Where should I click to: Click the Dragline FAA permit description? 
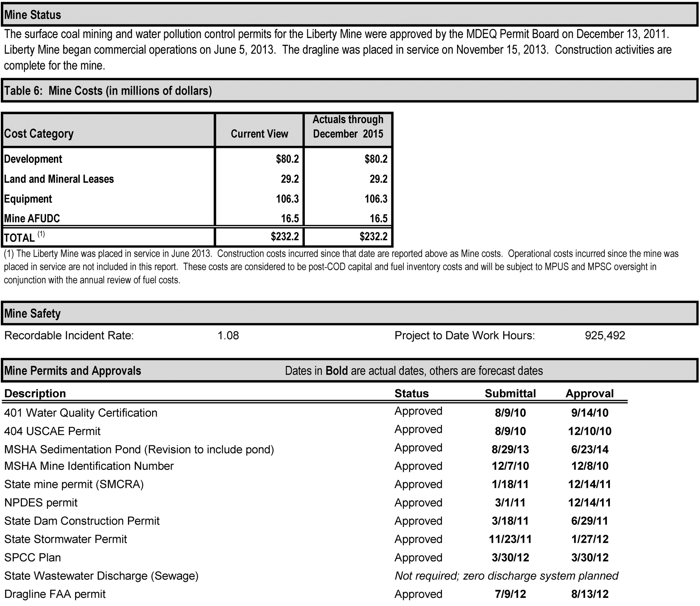click(x=55, y=594)
